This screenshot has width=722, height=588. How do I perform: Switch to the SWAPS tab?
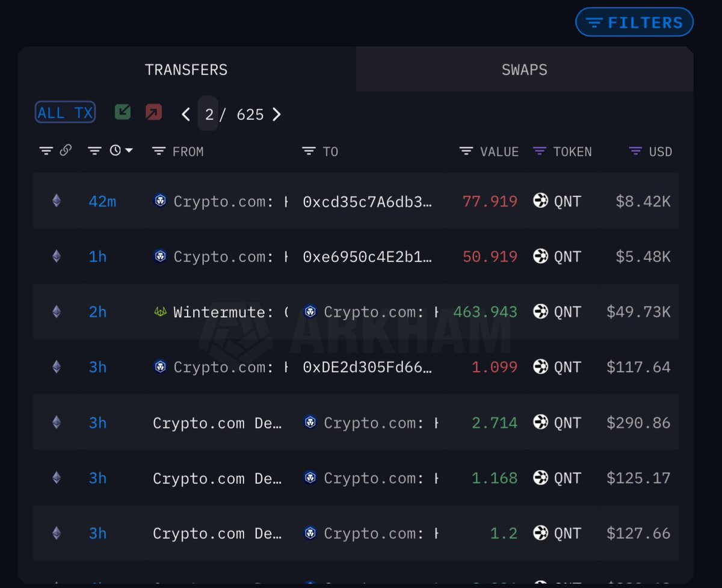(x=525, y=70)
